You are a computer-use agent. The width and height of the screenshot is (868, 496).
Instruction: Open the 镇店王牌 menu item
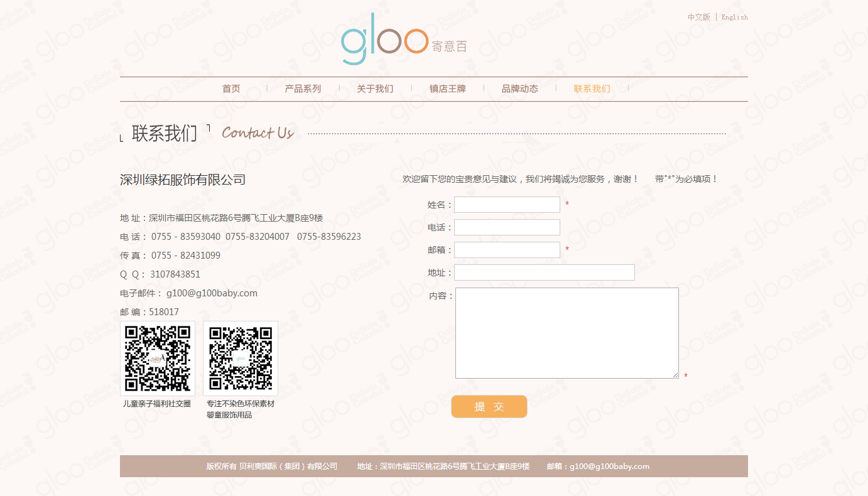tap(448, 89)
